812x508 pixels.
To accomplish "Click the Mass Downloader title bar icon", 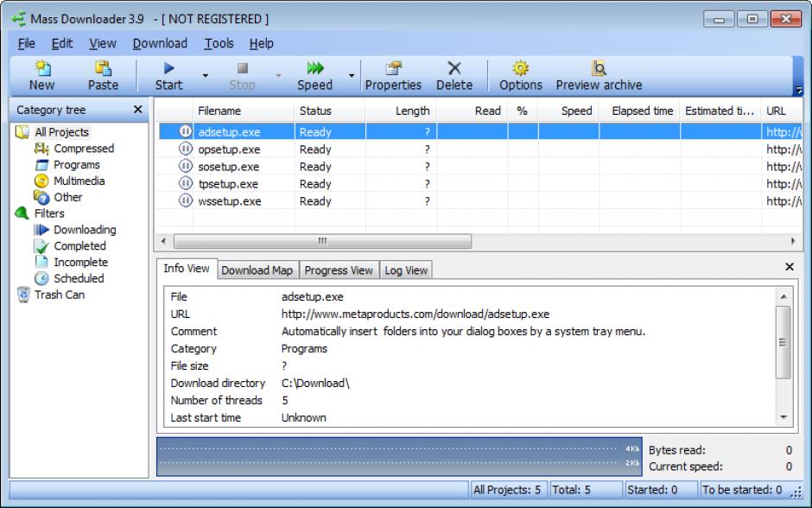I will click(x=19, y=19).
